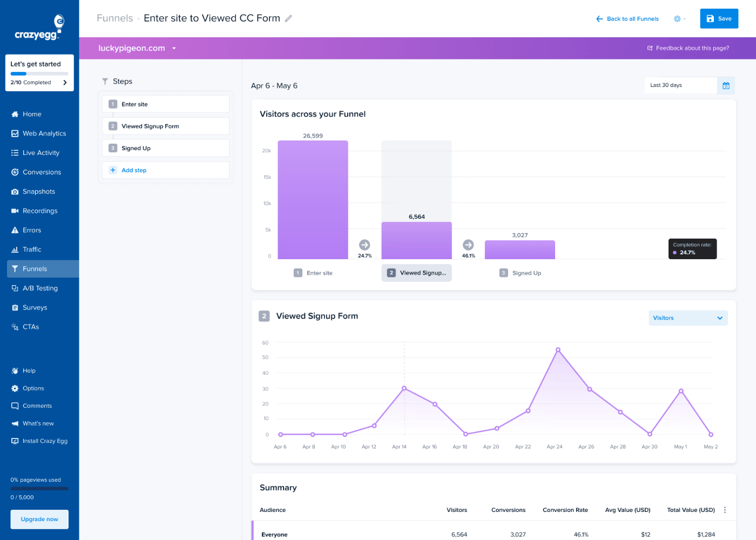Select the Recordings sidebar icon
Viewport: 756px width, 540px height.
click(40, 211)
